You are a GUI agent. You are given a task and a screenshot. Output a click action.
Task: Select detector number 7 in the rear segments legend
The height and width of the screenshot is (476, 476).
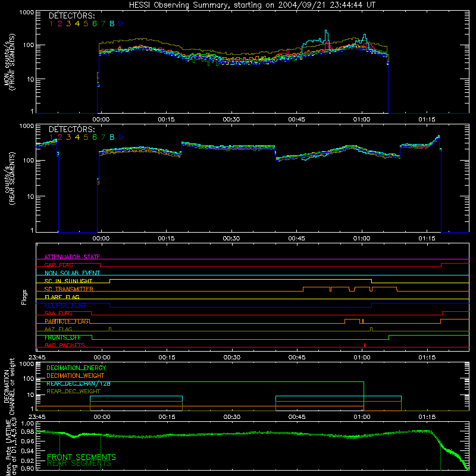pos(103,137)
